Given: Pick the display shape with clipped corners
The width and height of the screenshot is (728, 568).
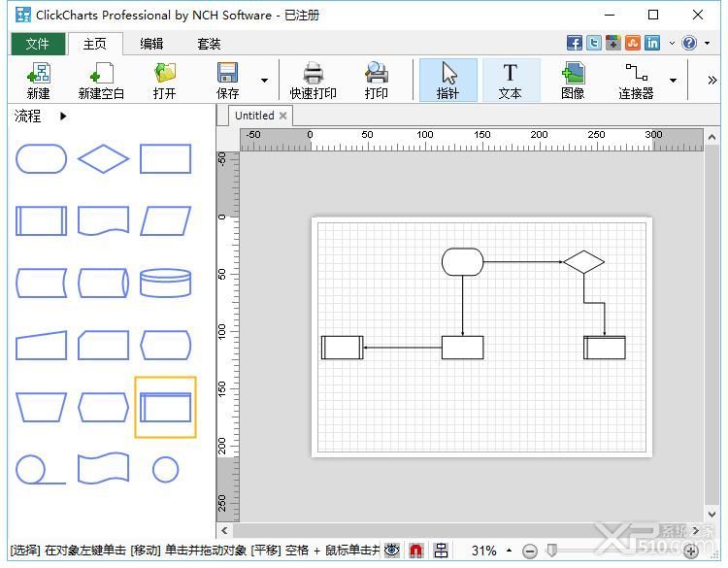Looking at the screenshot, I should (165, 345).
